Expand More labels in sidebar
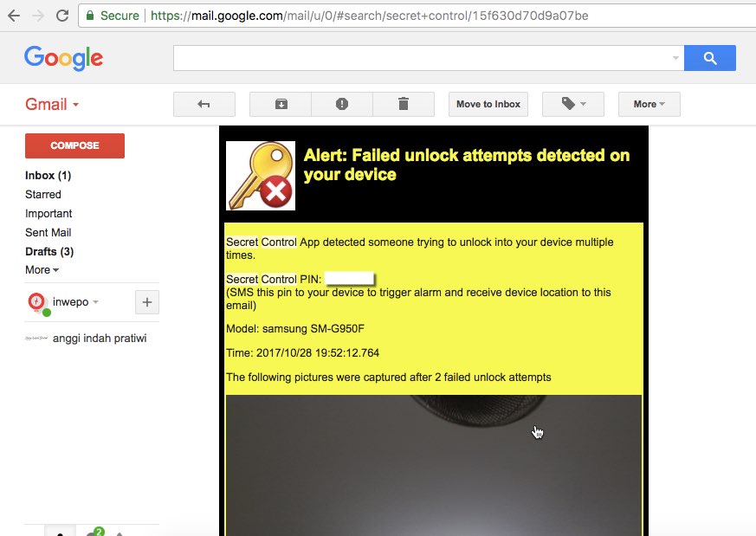 [42, 270]
